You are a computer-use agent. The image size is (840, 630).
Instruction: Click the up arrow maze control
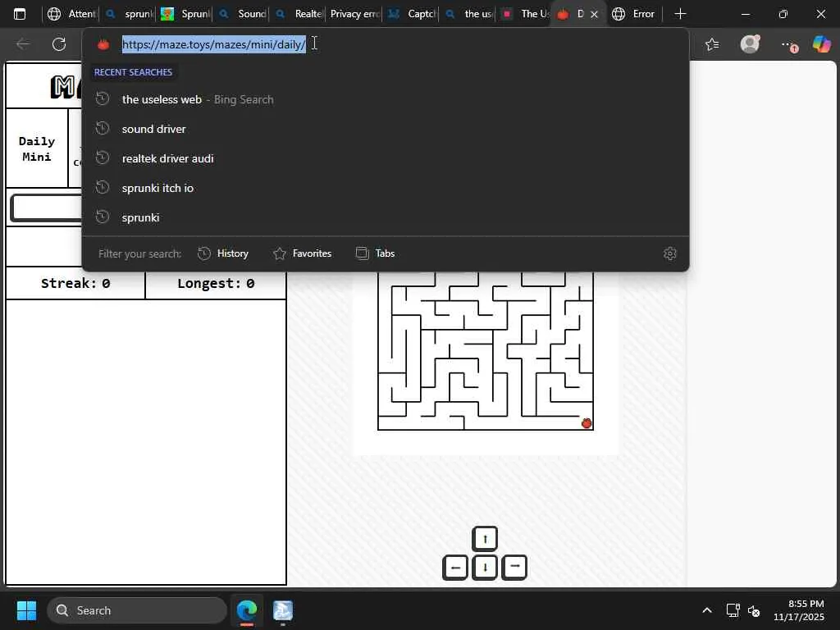[x=485, y=539]
